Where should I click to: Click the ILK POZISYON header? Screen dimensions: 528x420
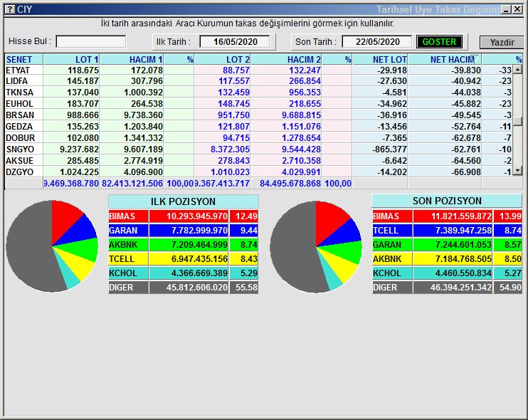pyautogui.click(x=183, y=201)
